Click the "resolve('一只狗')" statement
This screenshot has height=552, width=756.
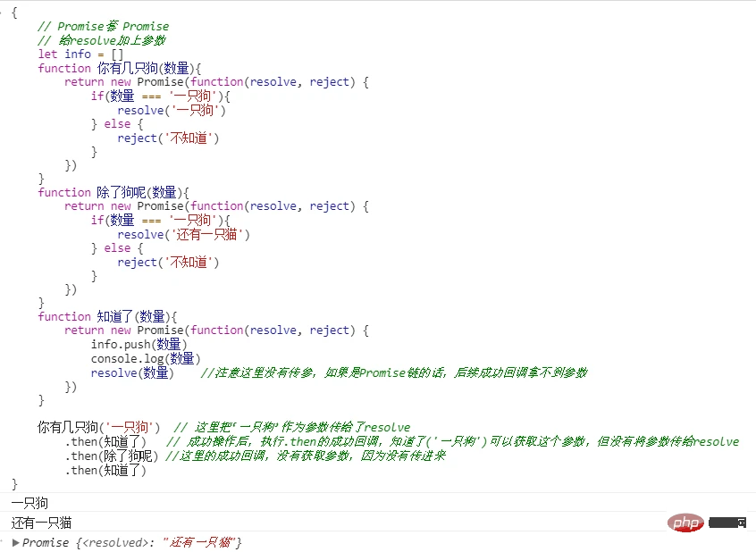click(172, 111)
